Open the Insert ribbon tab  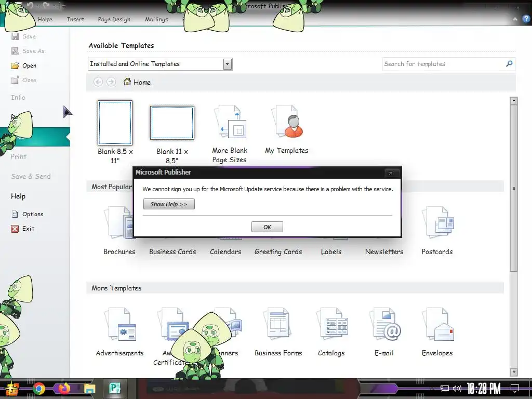click(75, 19)
